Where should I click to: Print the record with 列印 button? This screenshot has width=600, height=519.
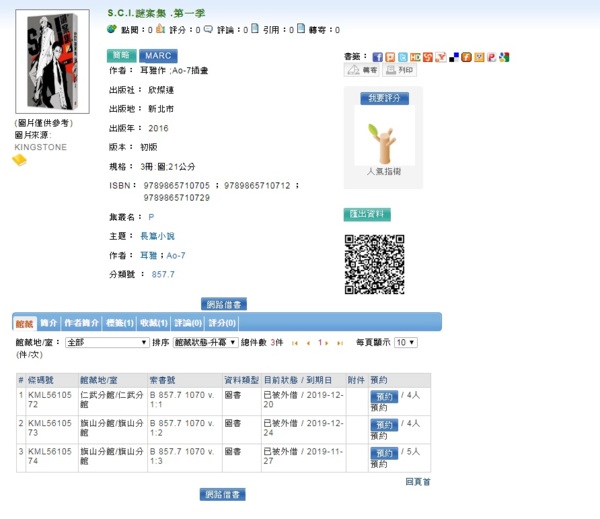(x=400, y=71)
